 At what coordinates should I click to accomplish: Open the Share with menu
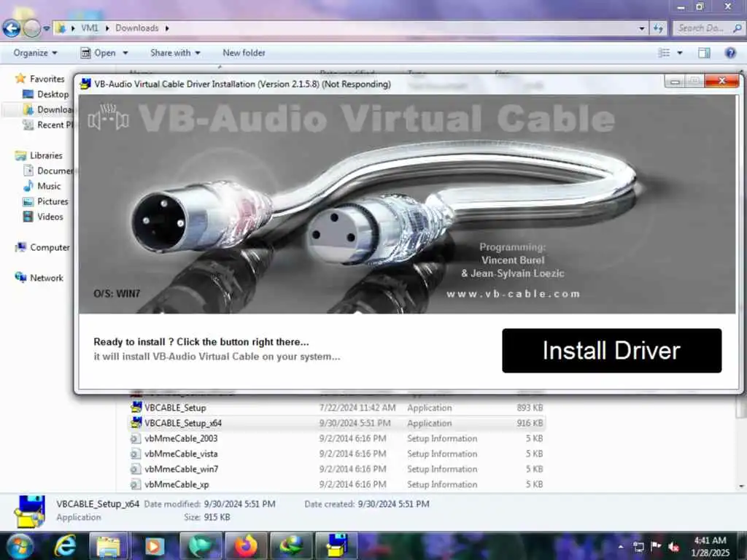[x=175, y=52]
